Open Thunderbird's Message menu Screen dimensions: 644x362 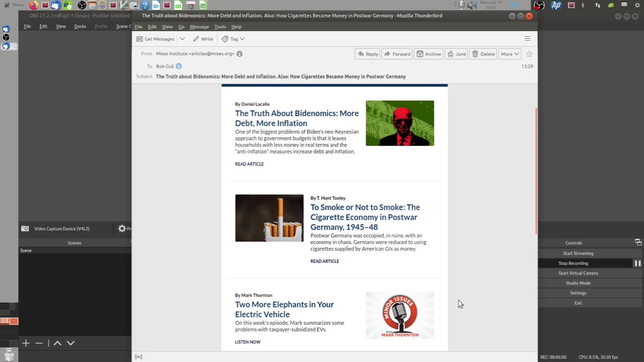point(199,27)
